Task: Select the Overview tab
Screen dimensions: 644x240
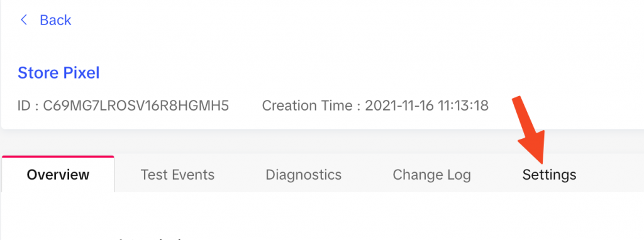Action: pyautogui.click(x=58, y=175)
